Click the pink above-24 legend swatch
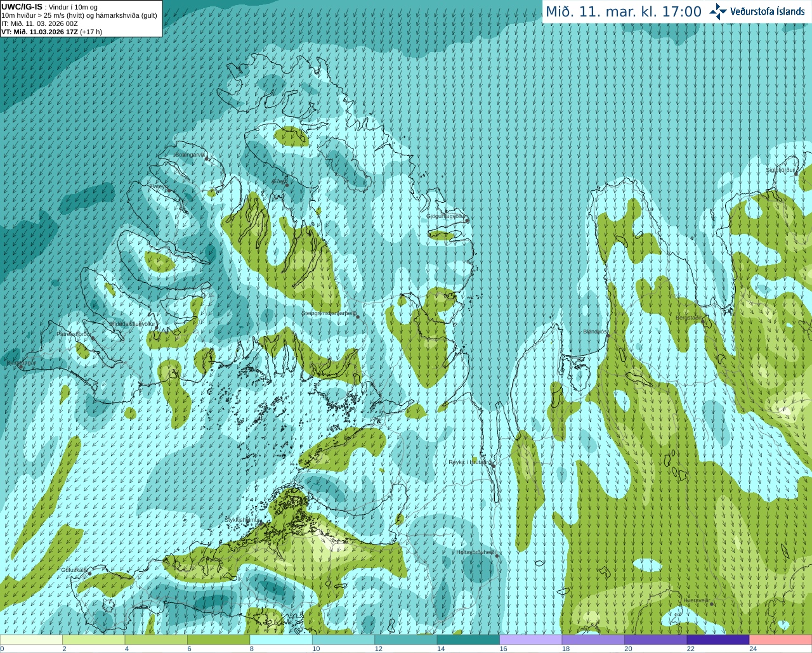 click(x=780, y=640)
